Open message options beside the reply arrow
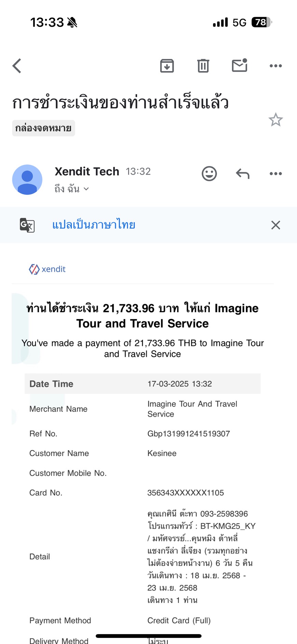 [x=275, y=174]
